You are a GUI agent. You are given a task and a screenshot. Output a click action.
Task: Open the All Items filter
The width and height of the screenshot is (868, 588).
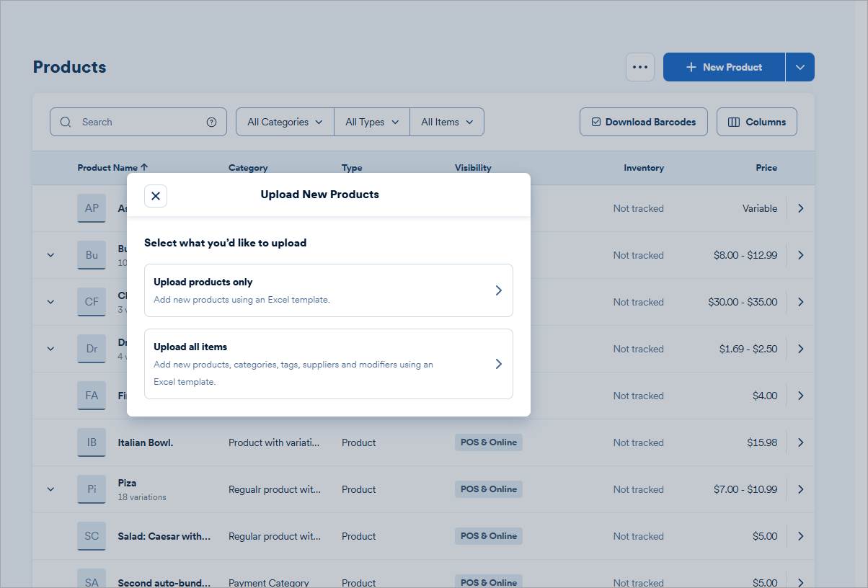click(446, 121)
